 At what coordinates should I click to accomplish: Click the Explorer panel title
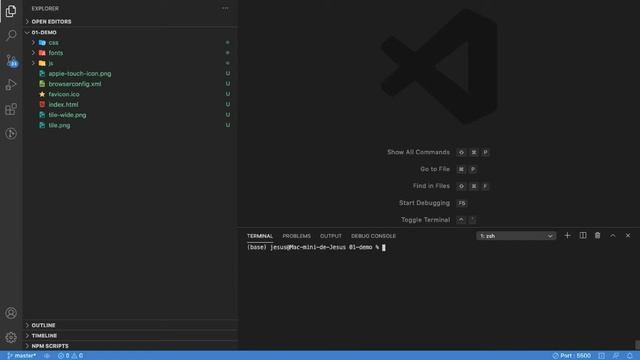pos(45,9)
